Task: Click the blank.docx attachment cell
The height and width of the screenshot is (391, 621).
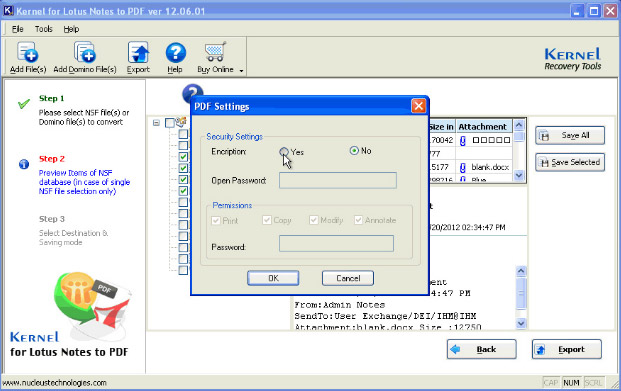Action: click(484, 167)
